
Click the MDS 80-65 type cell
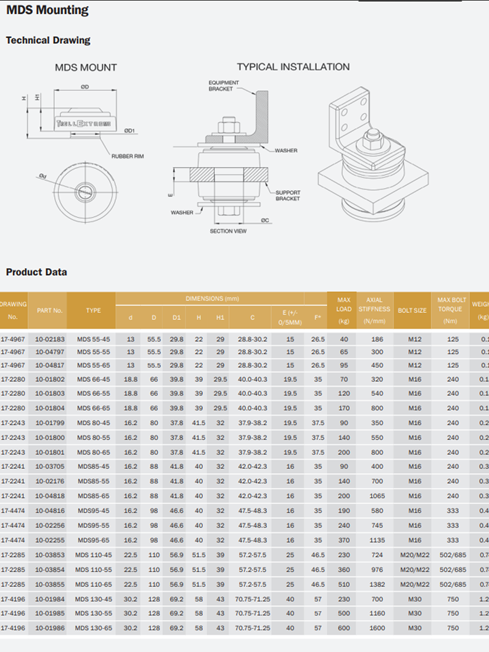point(94,452)
